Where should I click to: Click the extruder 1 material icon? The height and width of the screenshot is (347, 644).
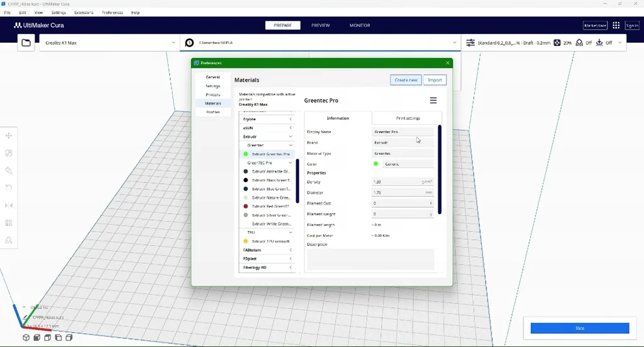pyautogui.click(x=189, y=43)
